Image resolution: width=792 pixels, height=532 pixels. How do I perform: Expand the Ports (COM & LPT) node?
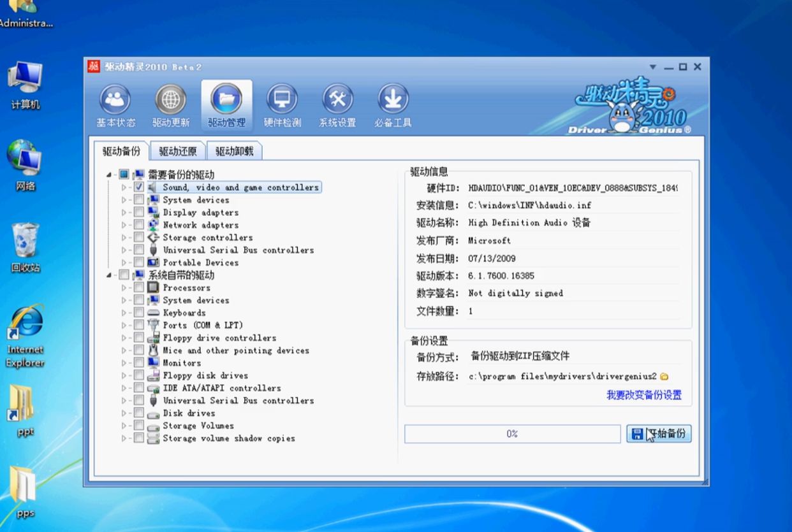(x=124, y=325)
